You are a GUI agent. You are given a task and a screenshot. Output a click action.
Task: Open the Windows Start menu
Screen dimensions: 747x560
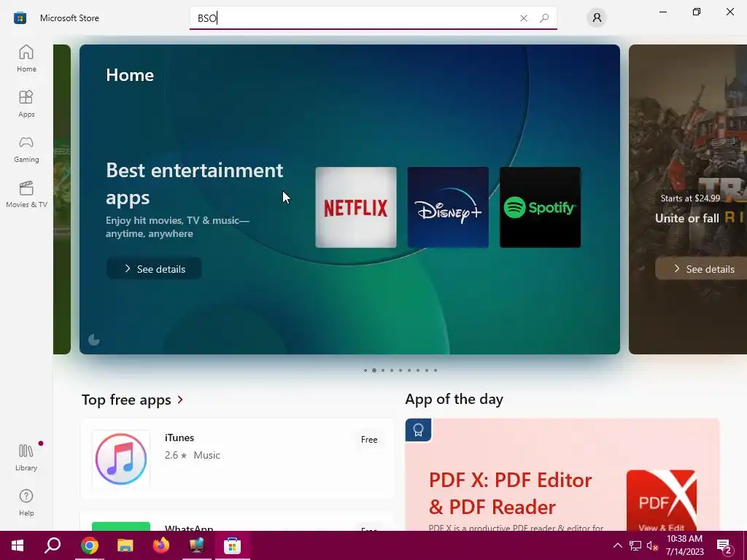click(x=18, y=545)
